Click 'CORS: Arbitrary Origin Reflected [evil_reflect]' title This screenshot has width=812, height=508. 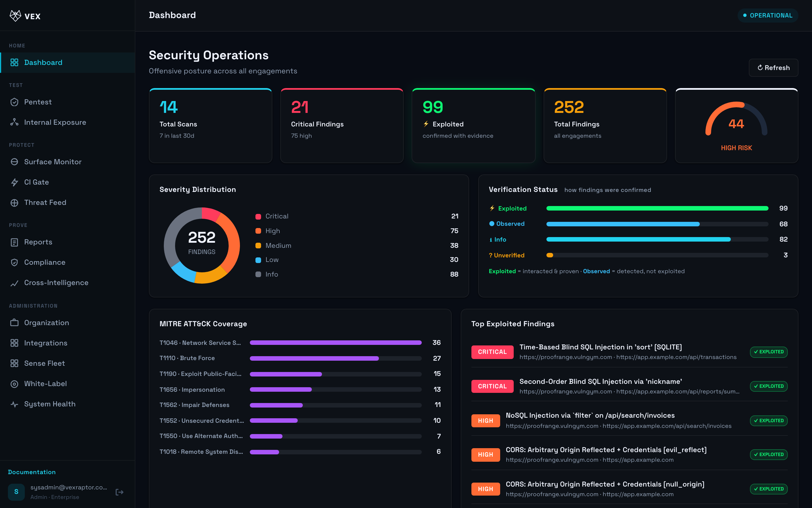606,450
